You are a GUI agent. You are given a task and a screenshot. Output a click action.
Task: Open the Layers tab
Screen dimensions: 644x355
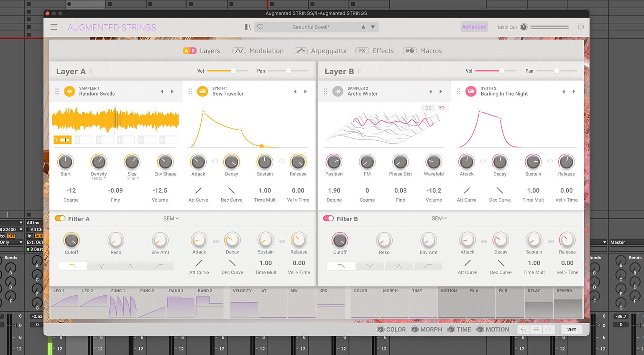[x=202, y=51]
